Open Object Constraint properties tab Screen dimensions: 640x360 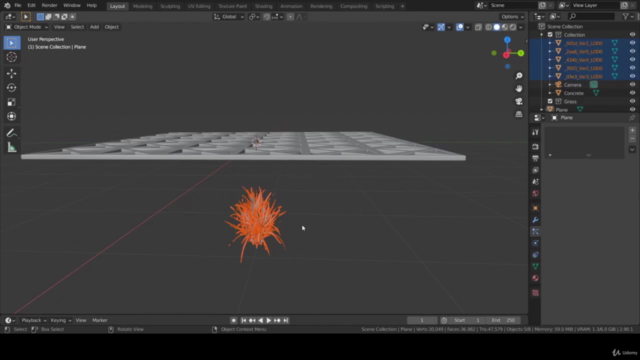point(536,255)
